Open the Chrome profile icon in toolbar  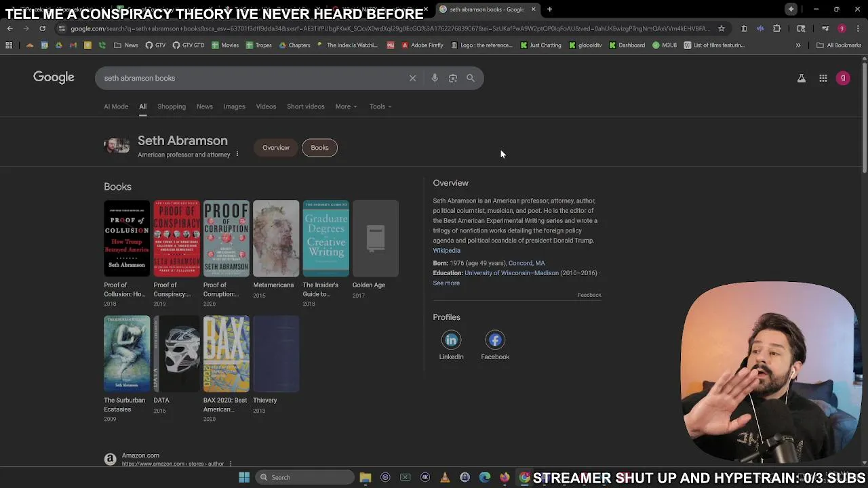point(842,28)
